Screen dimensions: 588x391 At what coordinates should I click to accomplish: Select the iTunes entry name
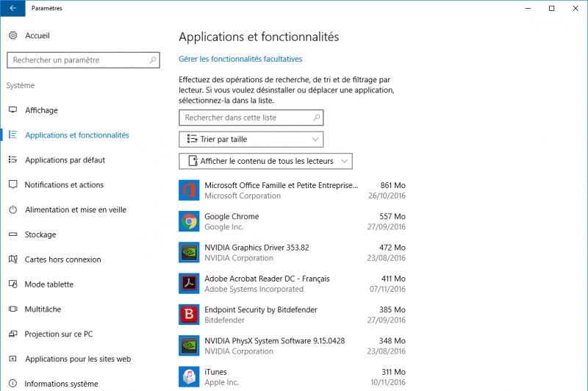[215, 372]
